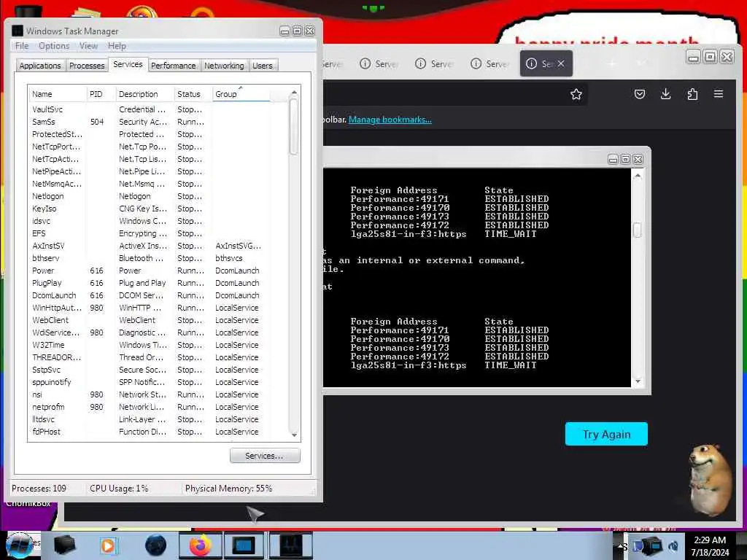747x560 pixels.
Task: Click info icon on active Firefox tab
Action: 531,63
